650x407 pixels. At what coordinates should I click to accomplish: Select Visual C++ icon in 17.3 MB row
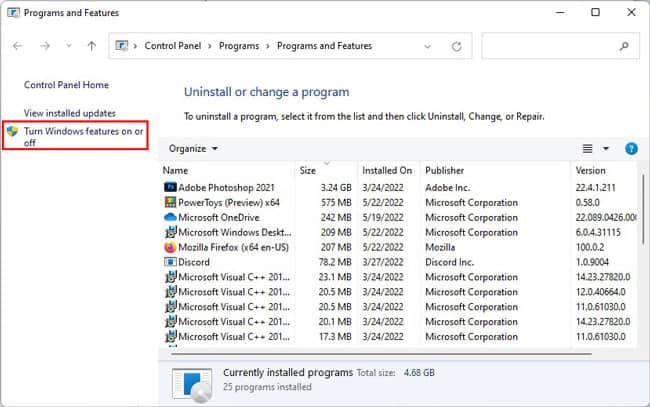[x=170, y=337]
